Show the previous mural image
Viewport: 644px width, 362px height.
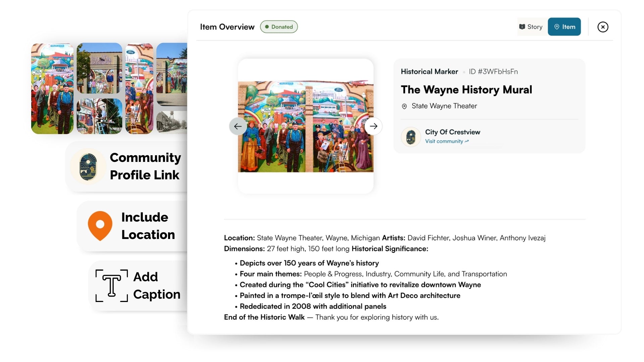coord(238,126)
